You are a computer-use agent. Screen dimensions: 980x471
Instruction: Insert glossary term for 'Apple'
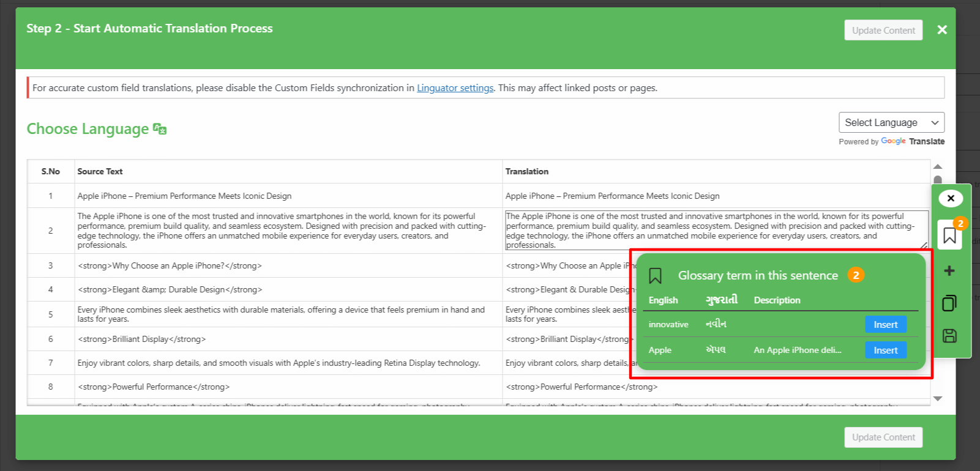[x=885, y=350]
